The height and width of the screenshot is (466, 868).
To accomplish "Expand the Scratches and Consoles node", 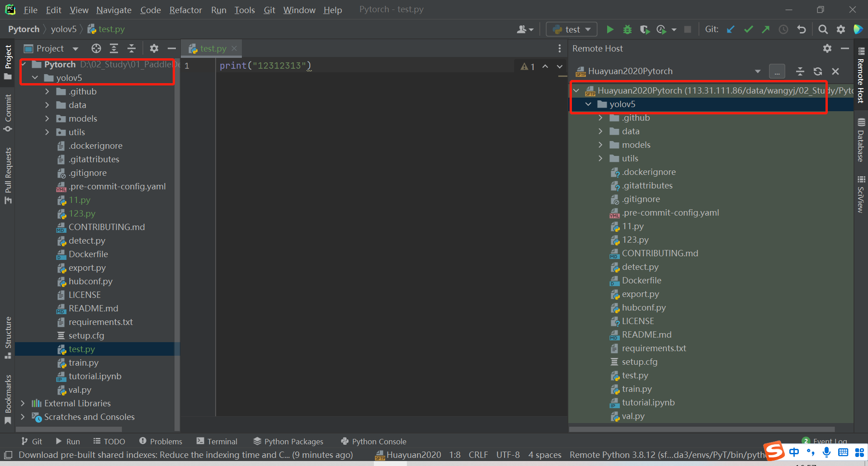I will coord(23,417).
